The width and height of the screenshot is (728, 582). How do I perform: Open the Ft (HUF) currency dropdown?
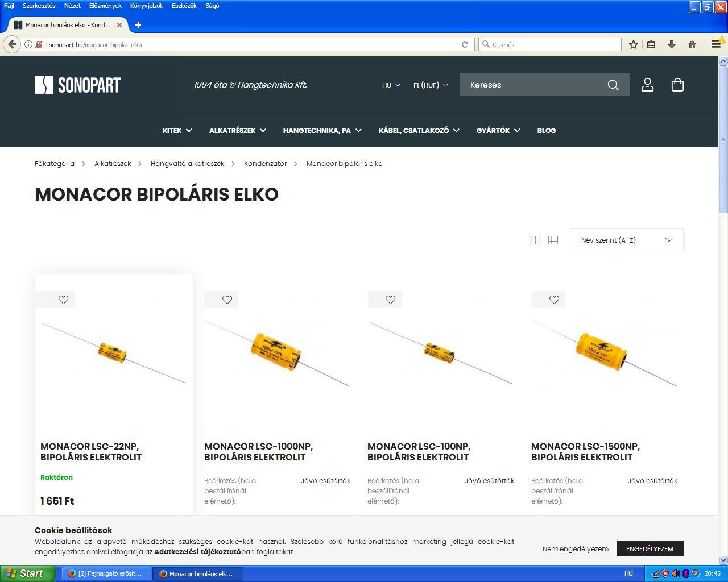(x=431, y=85)
